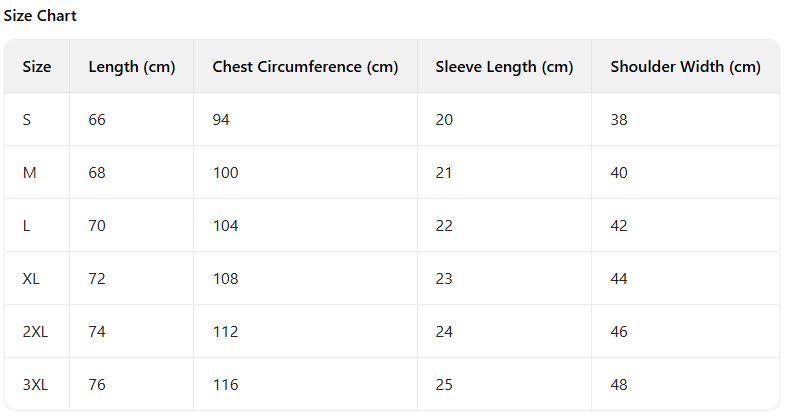The width and height of the screenshot is (809, 420).
Task: Select the L size cell
Action: (x=27, y=226)
